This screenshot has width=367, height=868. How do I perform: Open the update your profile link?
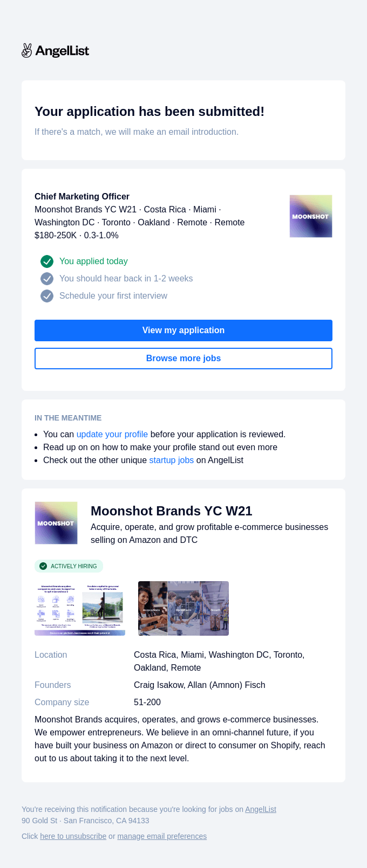[x=112, y=434]
